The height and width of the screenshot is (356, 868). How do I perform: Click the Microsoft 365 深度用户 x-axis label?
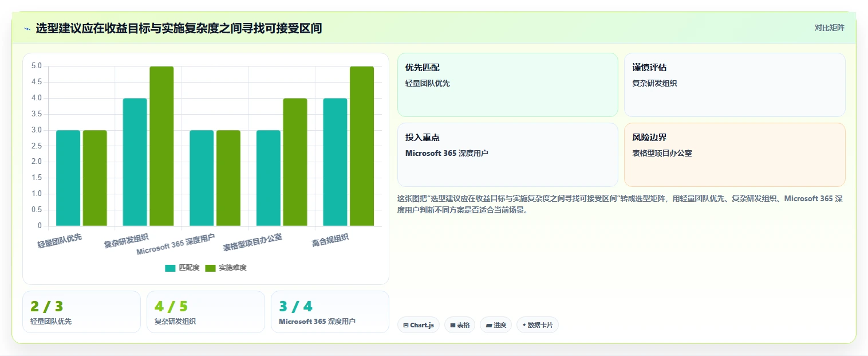(176, 245)
